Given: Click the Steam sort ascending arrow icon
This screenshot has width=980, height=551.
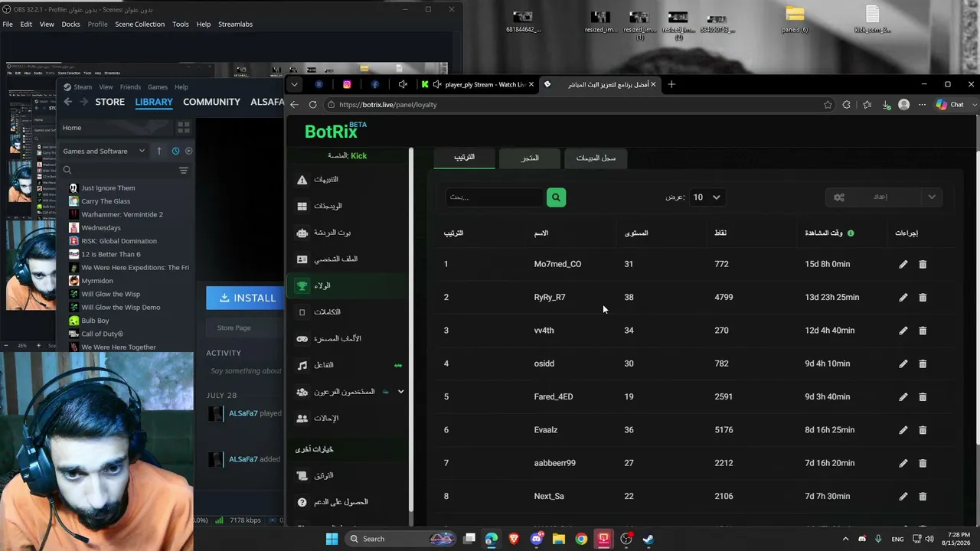Looking at the screenshot, I should click(159, 151).
